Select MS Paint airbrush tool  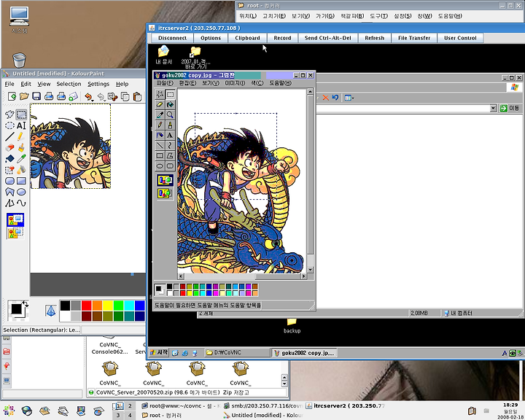pyautogui.click(x=160, y=136)
